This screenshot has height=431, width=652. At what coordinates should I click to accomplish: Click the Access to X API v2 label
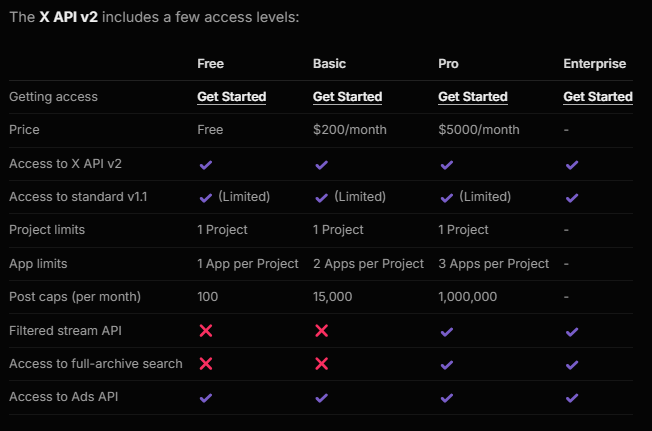coord(65,164)
